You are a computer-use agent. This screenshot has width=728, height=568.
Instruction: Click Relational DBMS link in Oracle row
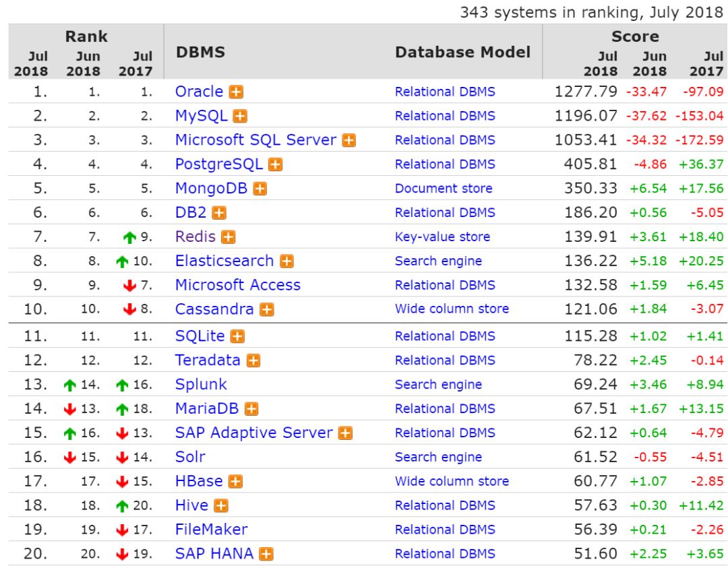[x=446, y=92]
